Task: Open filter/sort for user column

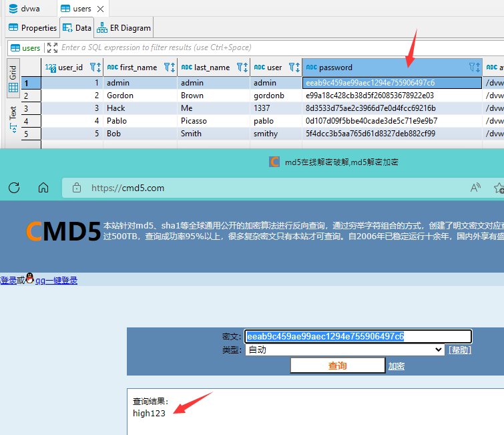Action: point(294,67)
